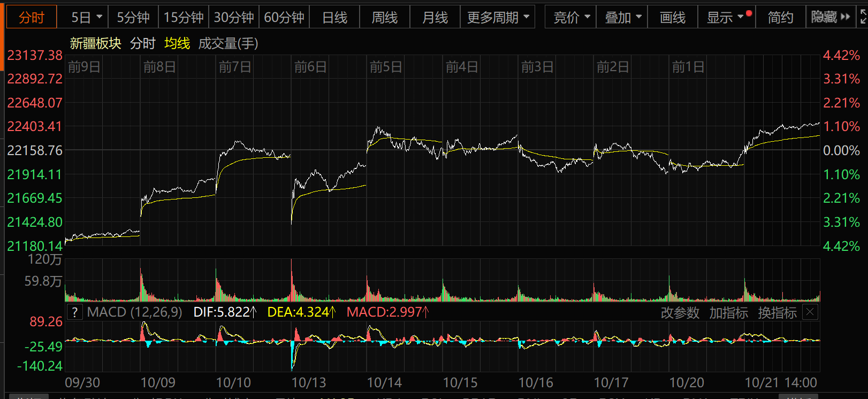The width and height of the screenshot is (868, 399).
Task: Click the fullscreen expand icon at top right
Action: click(863, 17)
